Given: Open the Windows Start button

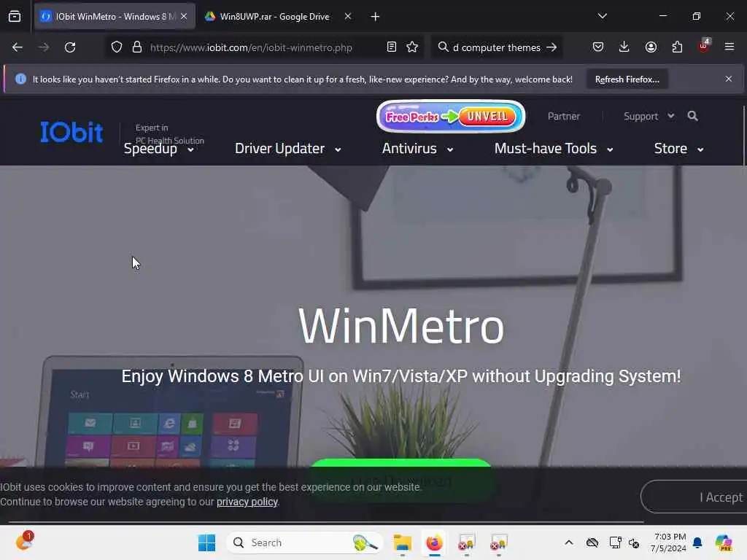Looking at the screenshot, I should [x=206, y=542].
